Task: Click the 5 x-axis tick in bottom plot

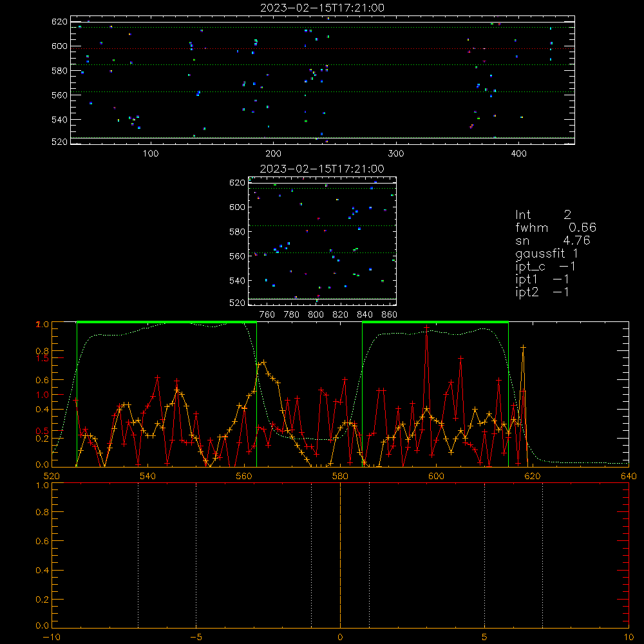Action: point(485,638)
